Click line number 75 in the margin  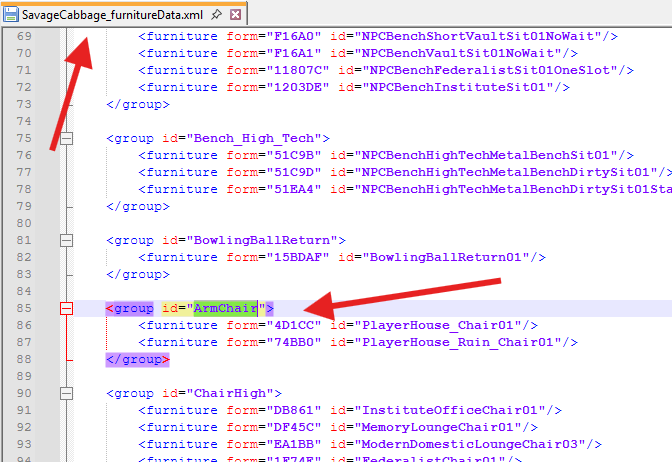tap(24, 138)
